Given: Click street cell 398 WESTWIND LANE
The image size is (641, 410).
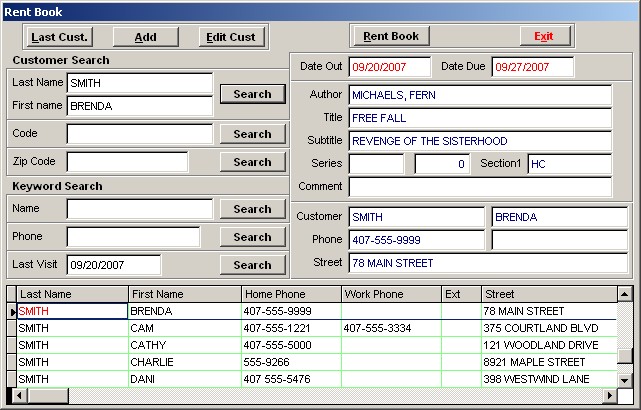Looking at the screenshot, I should pos(549,379).
